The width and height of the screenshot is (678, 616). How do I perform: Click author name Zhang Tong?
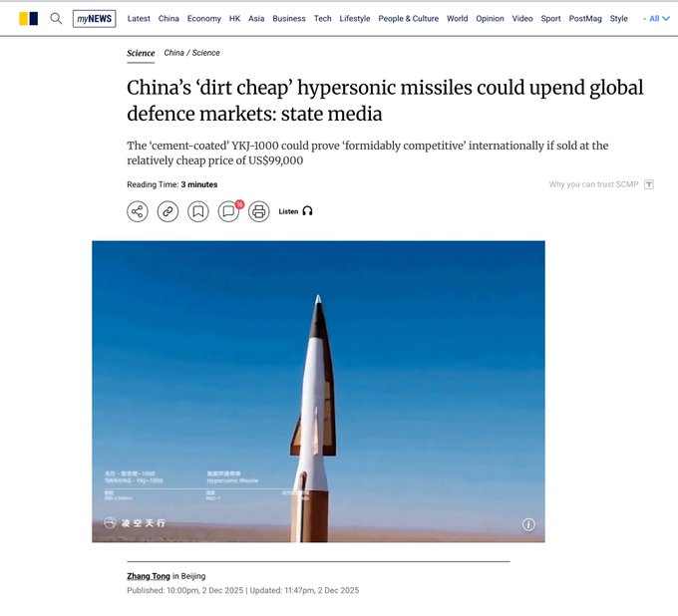[x=148, y=576]
